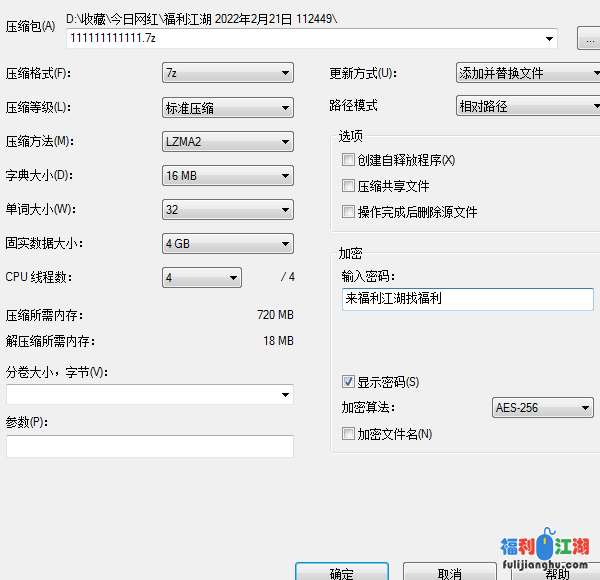Enable the 创建自释放程序 checkbox
The width and height of the screenshot is (600, 580).
click(x=348, y=160)
